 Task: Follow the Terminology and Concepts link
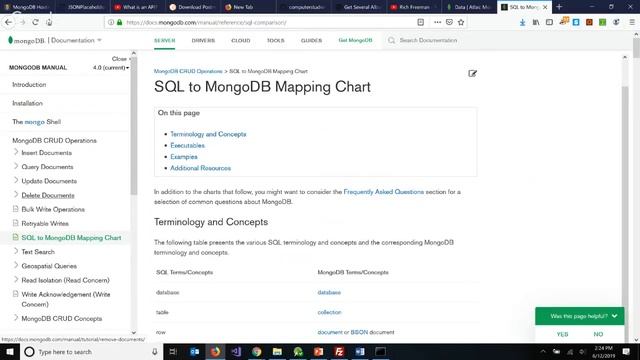tap(208, 134)
